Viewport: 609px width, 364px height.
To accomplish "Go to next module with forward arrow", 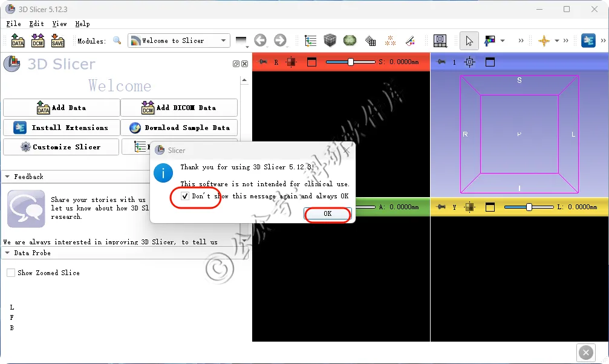I will coord(279,41).
